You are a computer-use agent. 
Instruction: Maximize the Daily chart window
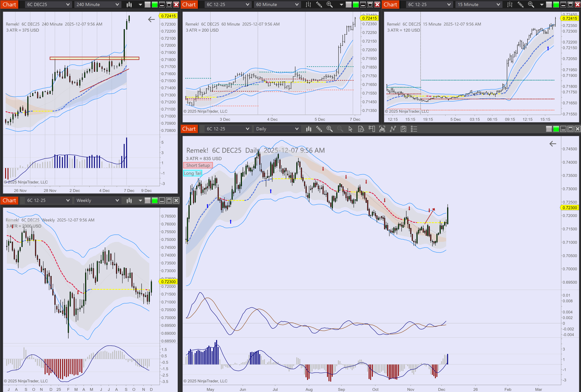[x=570, y=129]
